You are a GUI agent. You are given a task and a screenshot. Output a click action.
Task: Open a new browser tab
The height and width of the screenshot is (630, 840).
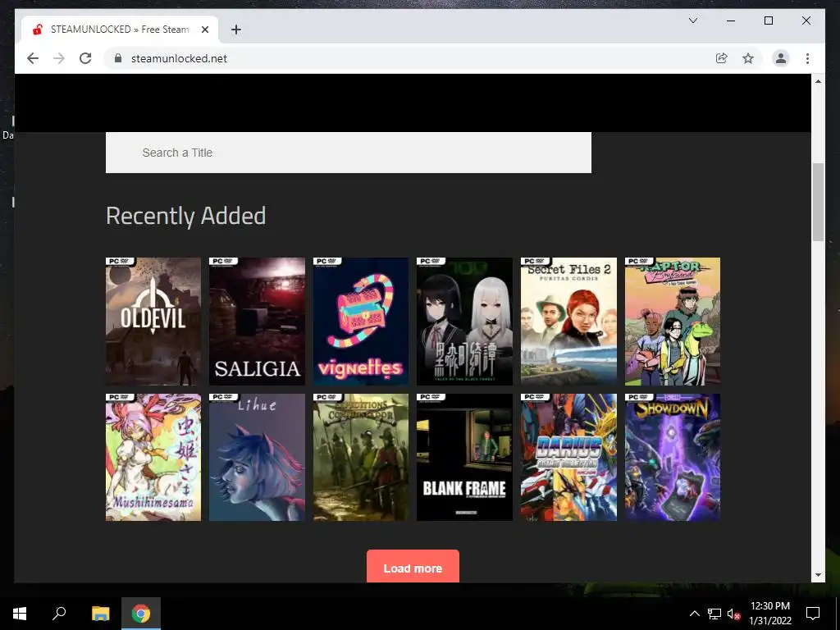[x=235, y=30]
